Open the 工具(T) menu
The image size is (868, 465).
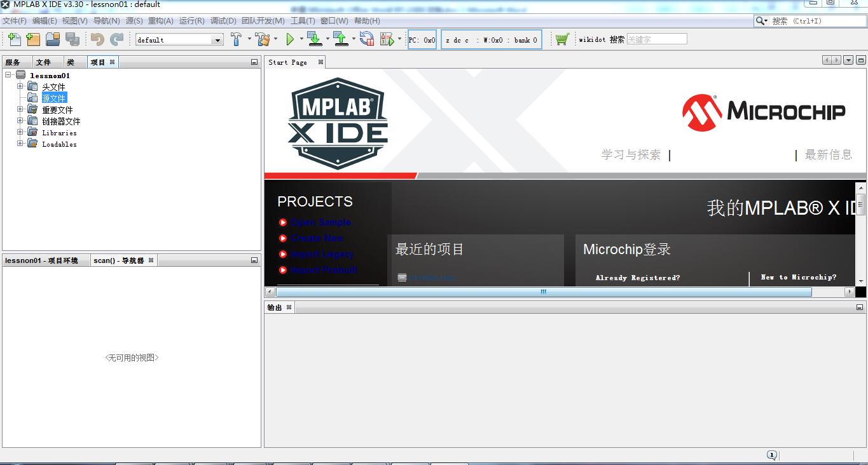303,21
